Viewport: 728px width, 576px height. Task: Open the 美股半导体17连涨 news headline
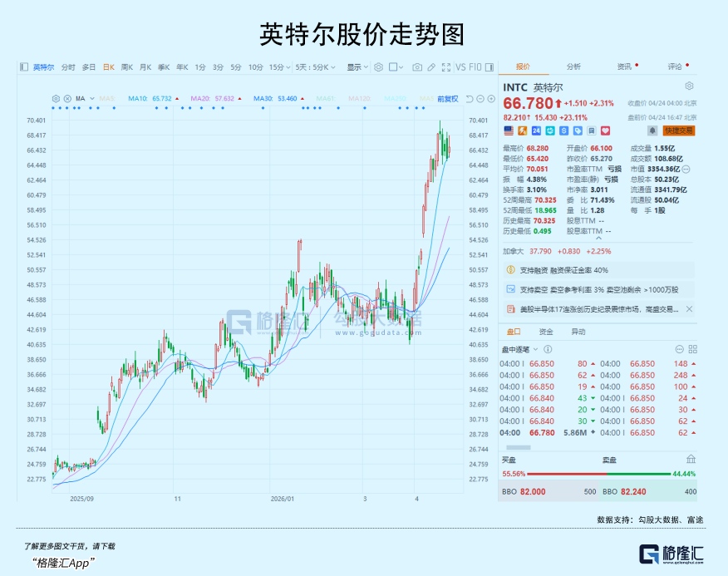[x=599, y=309]
